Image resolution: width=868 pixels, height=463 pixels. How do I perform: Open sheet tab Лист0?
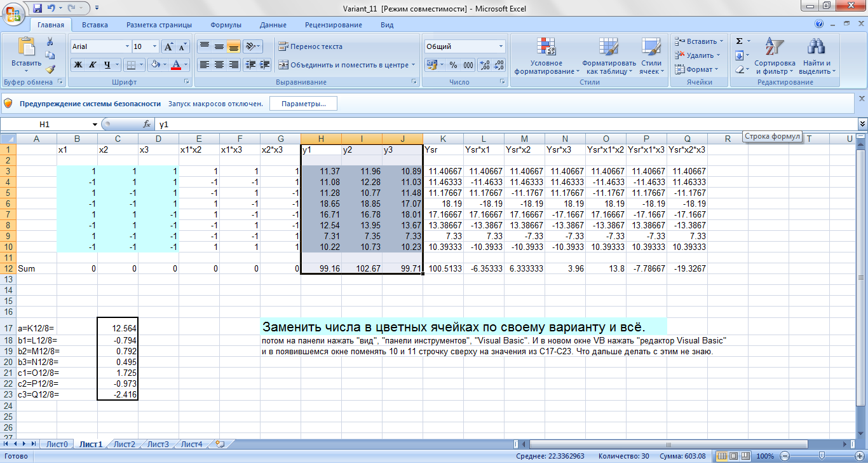point(57,445)
